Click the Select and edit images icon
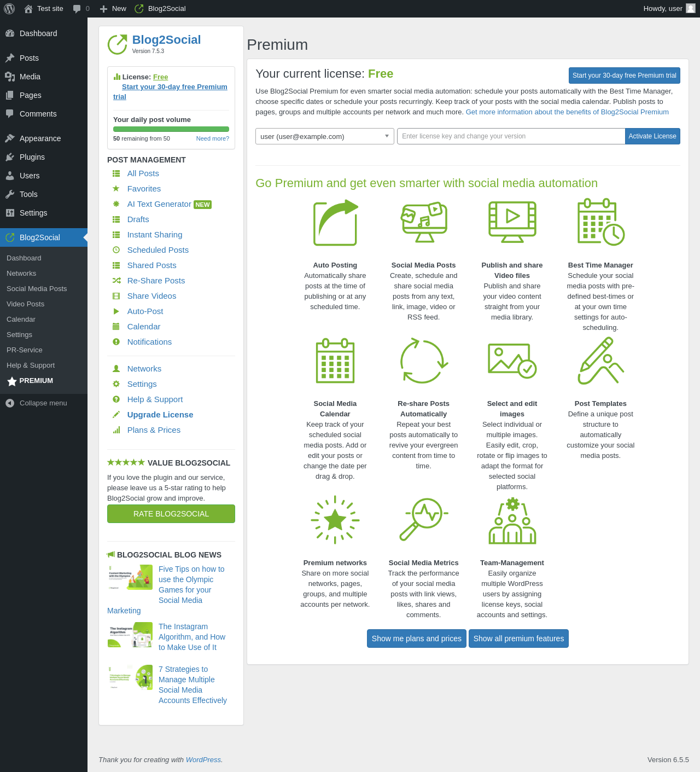 [512, 361]
